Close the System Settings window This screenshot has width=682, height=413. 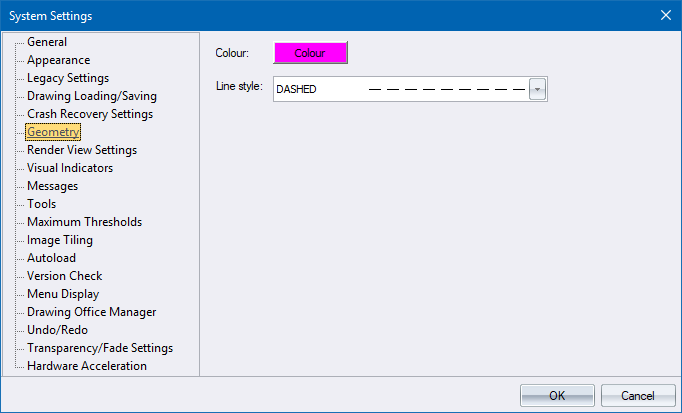tap(666, 15)
